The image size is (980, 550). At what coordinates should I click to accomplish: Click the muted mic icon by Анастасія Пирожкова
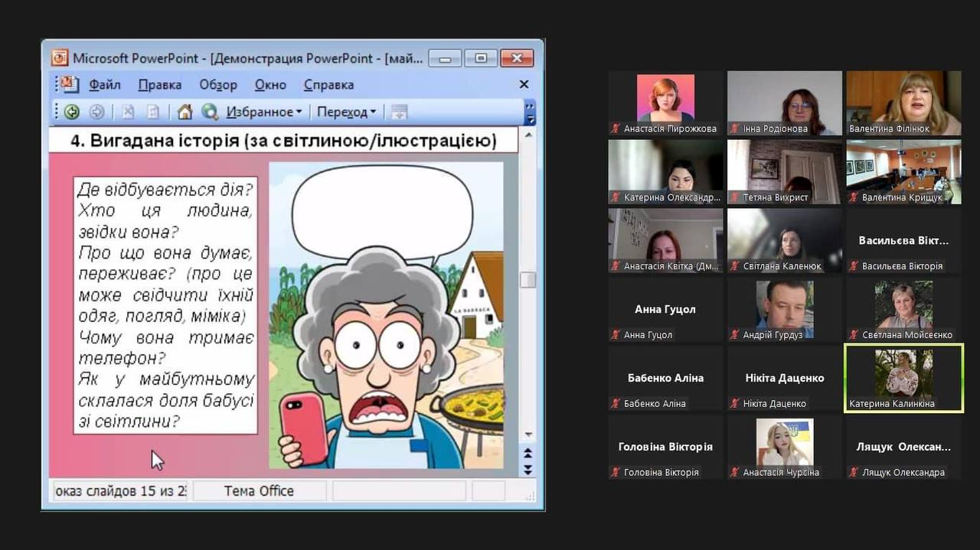click(x=616, y=129)
